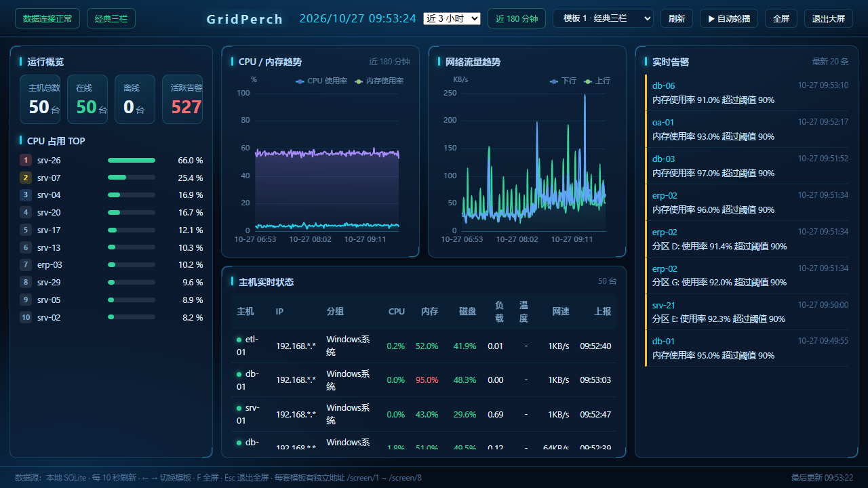Screen dimensions: 868x488
Task: Start 自动轮播 auto rotation
Action: coord(729,18)
